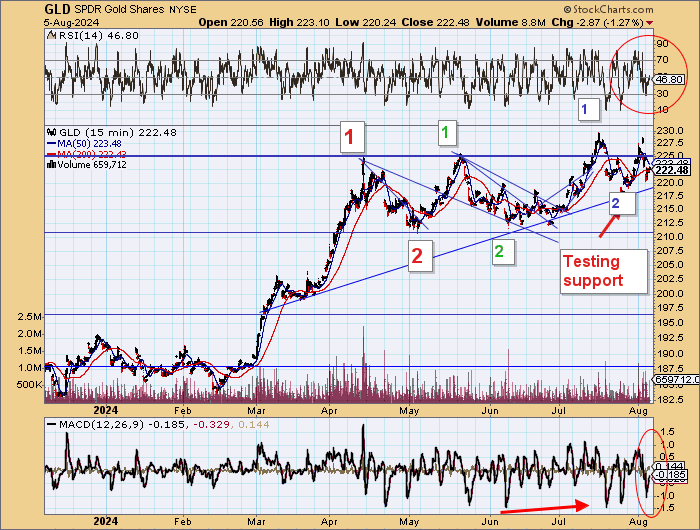This screenshot has height=530, width=700.
Task: Click the 195.0 price axis label
Action: tap(670, 322)
